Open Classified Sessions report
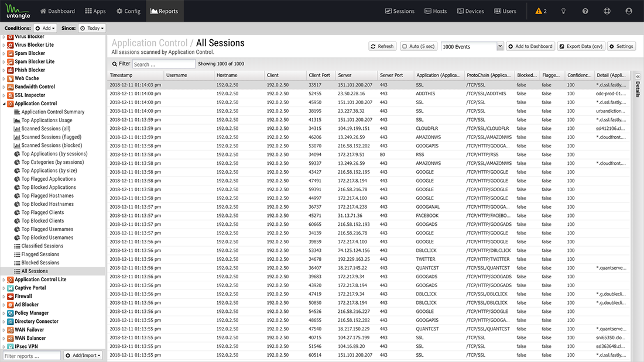The image size is (644, 362). coord(42,246)
